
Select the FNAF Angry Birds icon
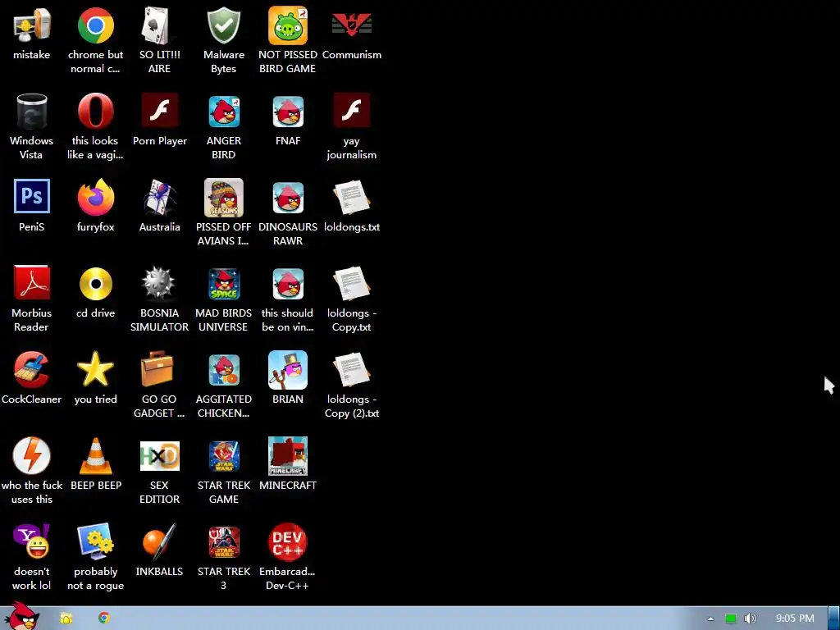[288, 112]
